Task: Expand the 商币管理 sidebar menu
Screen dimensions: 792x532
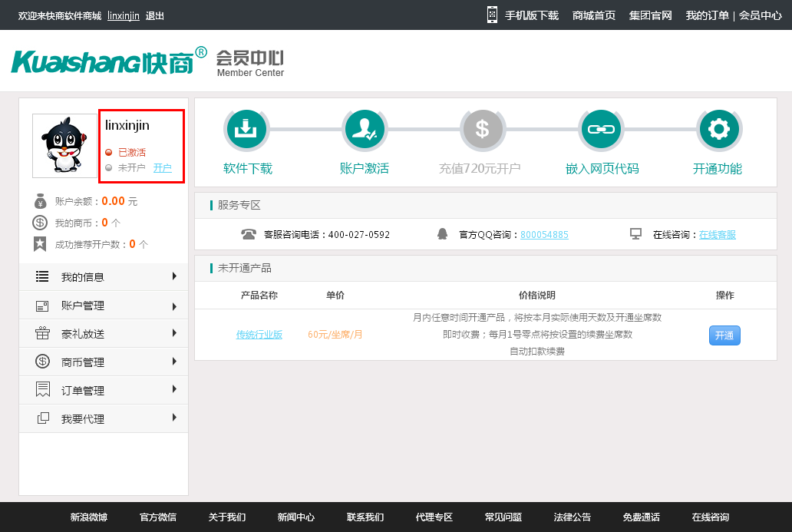Action: tap(103, 362)
